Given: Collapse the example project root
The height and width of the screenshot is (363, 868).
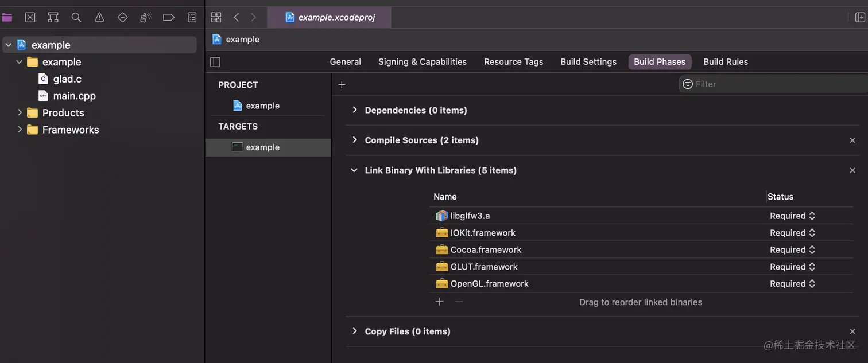Looking at the screenshot, I should [9, 45].
